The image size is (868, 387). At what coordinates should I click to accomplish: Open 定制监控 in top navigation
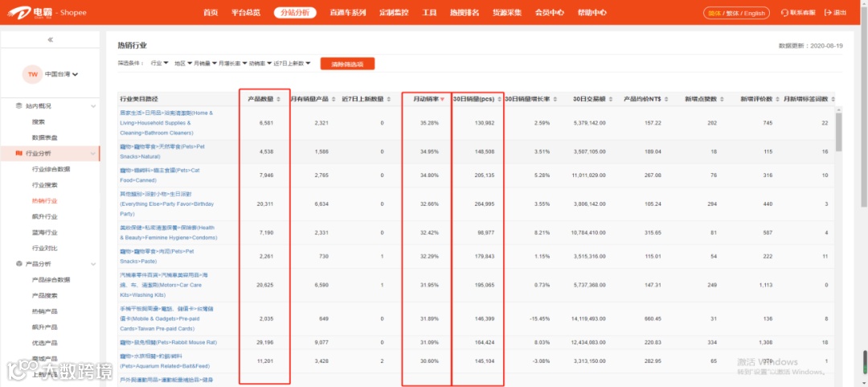click(x=394, y=13)
